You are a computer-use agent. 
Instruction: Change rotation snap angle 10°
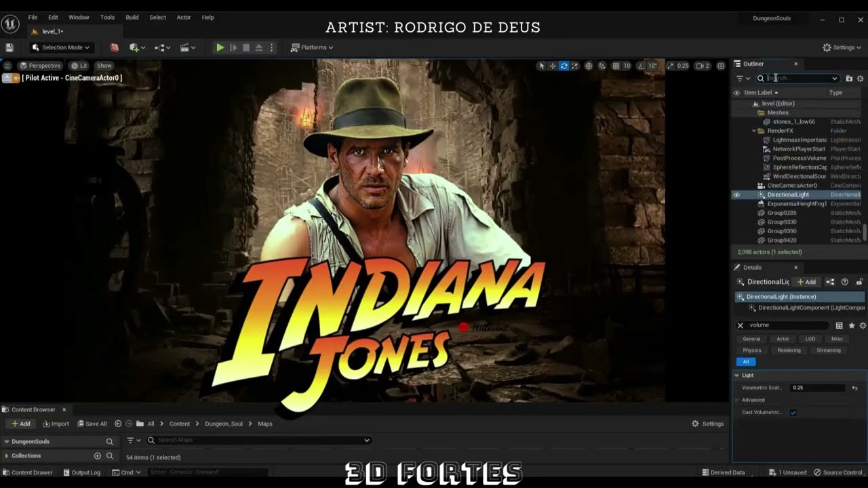(x=652, y=66)
